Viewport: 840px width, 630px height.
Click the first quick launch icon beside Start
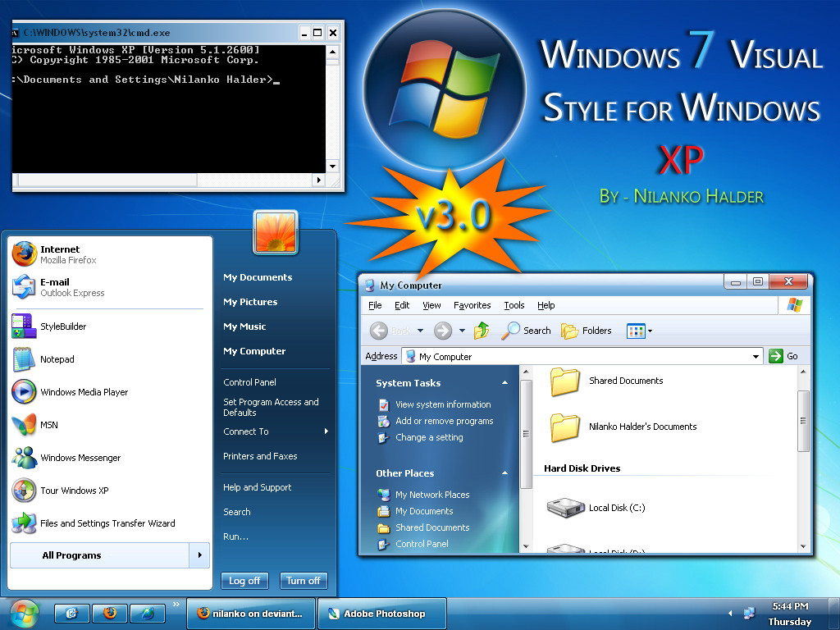[72, 614]
